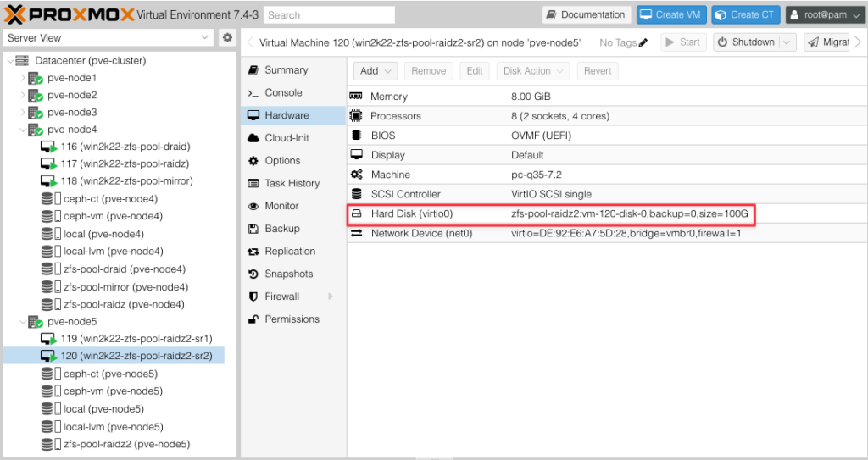Click the ceph-ct (pve-node4) storage icon

51,199
